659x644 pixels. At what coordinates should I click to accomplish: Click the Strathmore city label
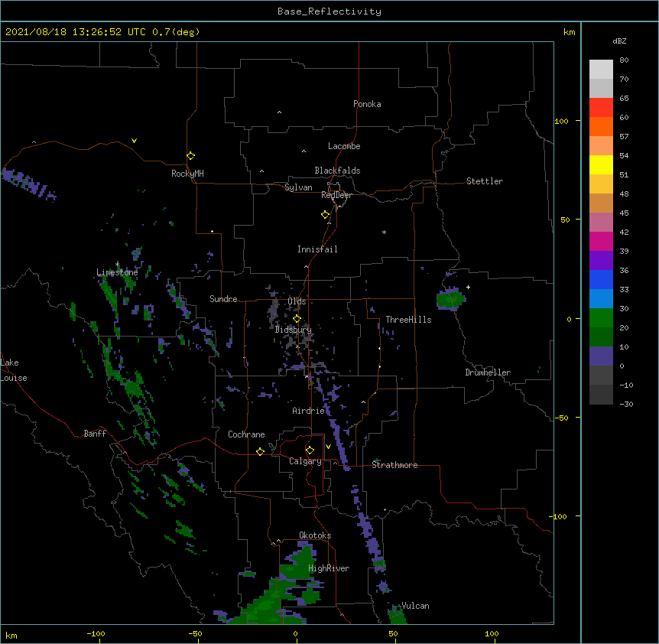click(x=394, y=465)
